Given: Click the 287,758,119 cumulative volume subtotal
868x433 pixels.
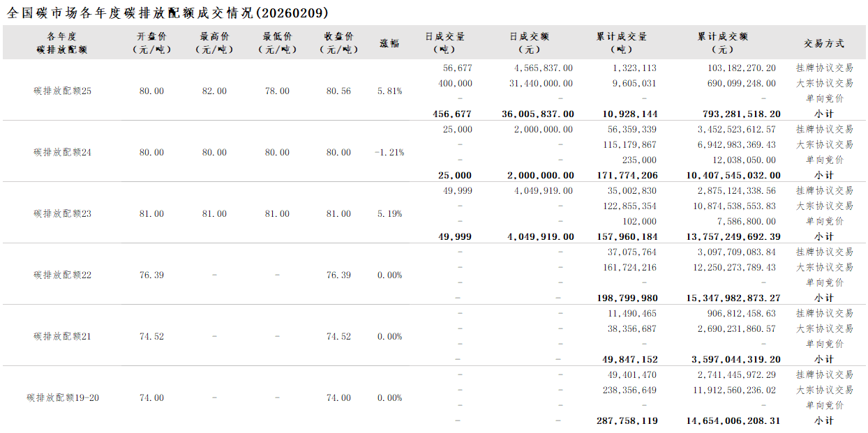Looking at the screenshot, I should [627, 421].
